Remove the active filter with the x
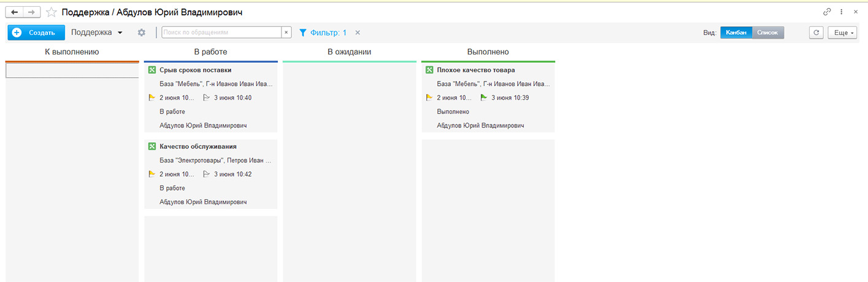868x282 pixels. click(358, 32)
